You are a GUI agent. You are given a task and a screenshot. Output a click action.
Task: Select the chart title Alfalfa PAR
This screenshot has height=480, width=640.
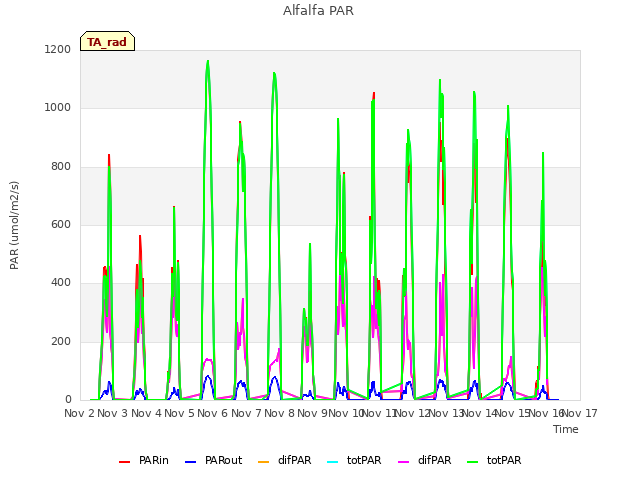pyautogui.click(x=318, y=11)
